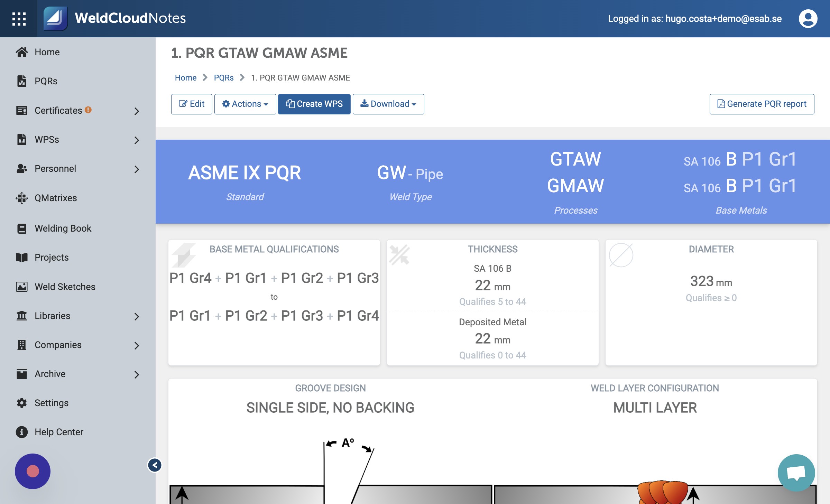The image size is (830, 504).
Task: Open the apps grid launcher icon
Action: [19, 19]
